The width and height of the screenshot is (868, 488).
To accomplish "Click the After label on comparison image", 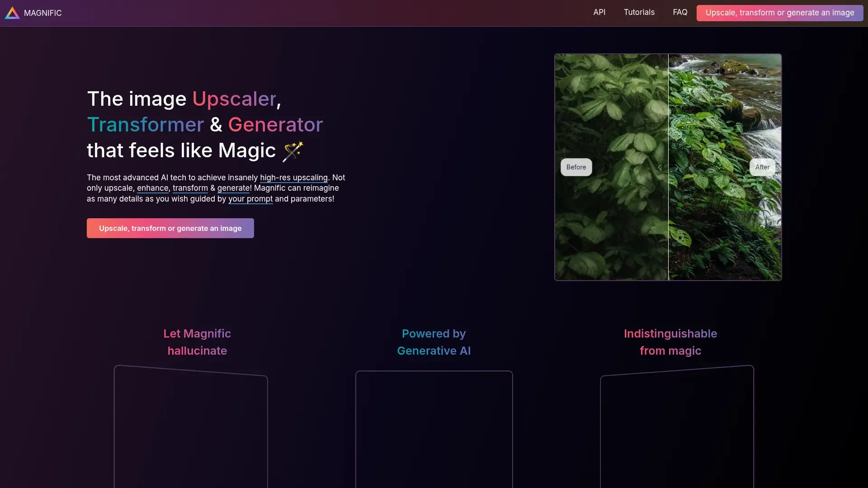I will click(762, 167).
